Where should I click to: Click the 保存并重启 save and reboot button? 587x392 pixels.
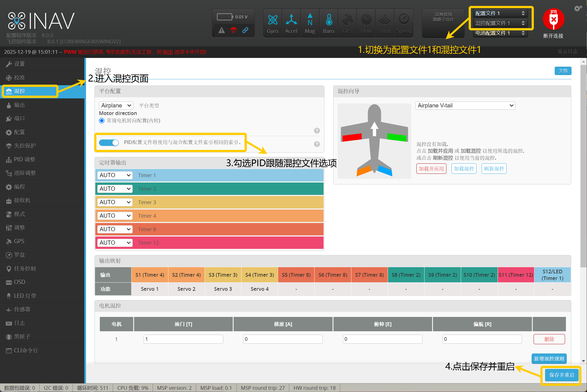coord(561,375)
